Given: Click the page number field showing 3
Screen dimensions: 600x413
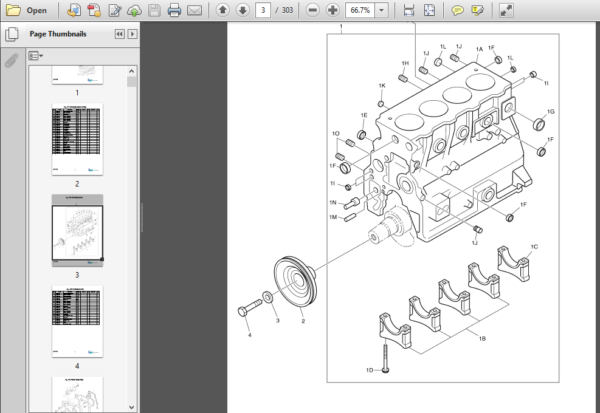Looking at the screenshot, I should click(x=263, y=10).
